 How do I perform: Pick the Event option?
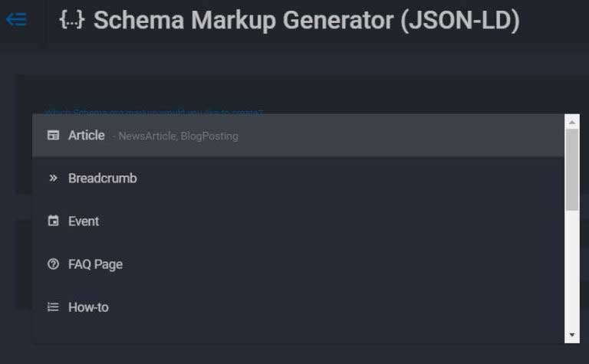point(298,221)
